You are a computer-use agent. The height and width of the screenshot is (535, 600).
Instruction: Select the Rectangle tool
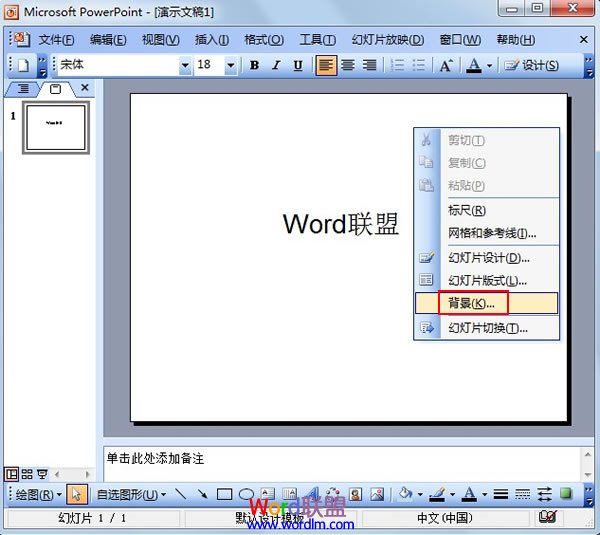coord(224,494)
